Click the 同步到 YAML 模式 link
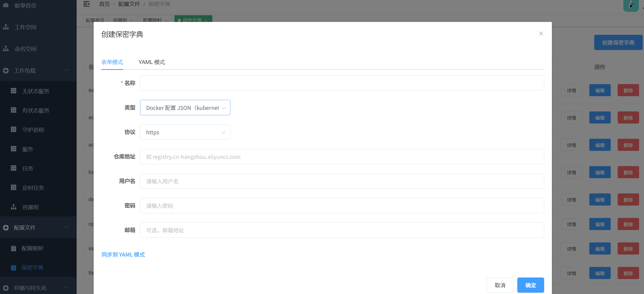The width and height of the screenshot is (644, 294). tap(123, 255)
